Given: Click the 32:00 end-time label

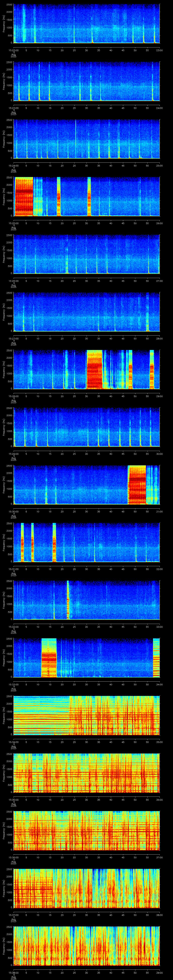Looking at the screenshot, I should (x=159, y=569).
